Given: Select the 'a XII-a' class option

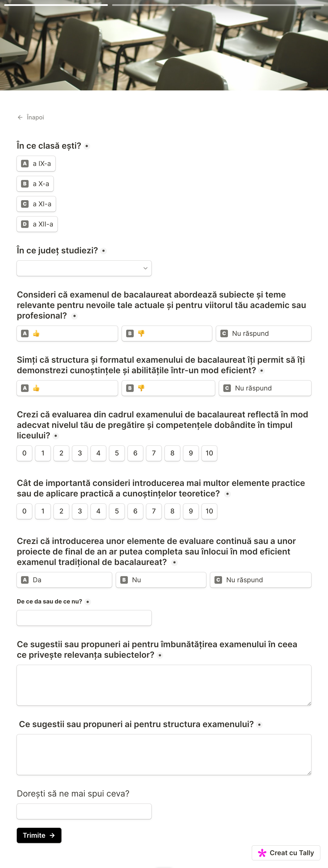Looking at the screenshot, I should point(37,224).
